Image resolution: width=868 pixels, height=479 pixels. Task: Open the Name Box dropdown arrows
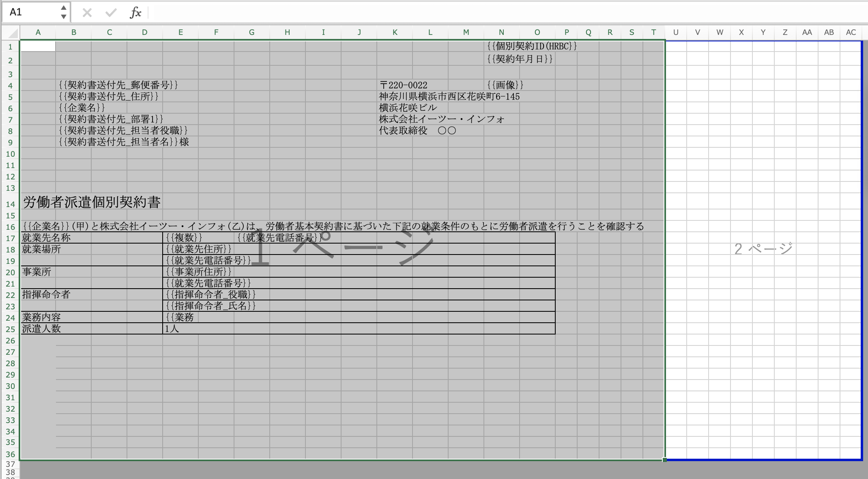[x=64, y=12]
